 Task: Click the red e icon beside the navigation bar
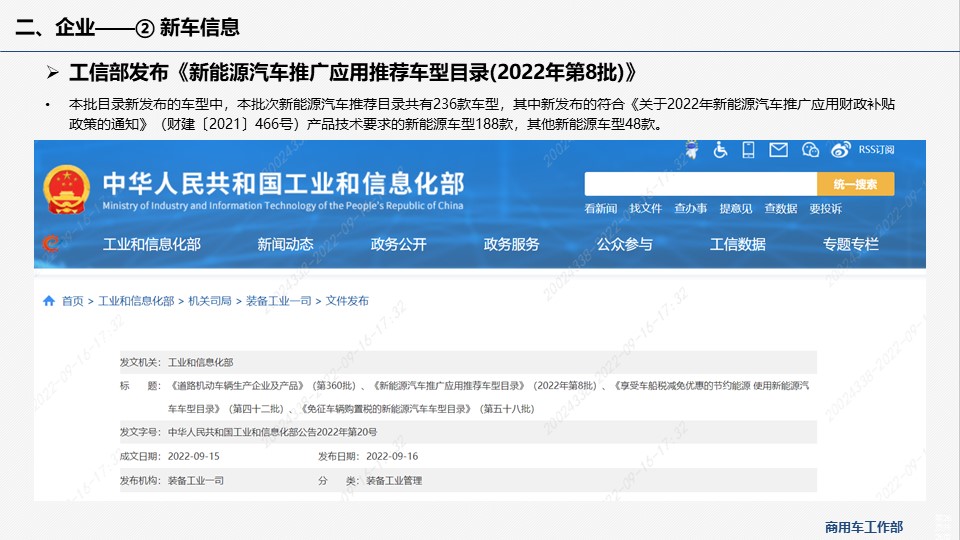coord(51,244)
